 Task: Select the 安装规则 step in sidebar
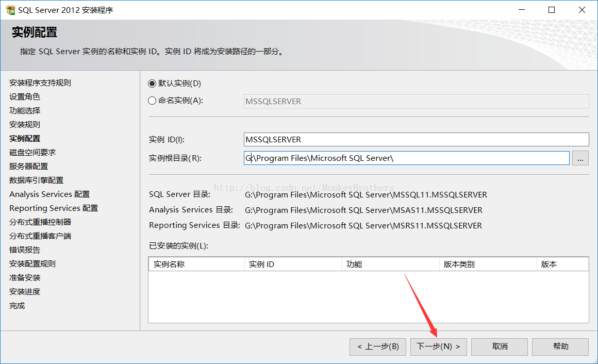[25, 125]
